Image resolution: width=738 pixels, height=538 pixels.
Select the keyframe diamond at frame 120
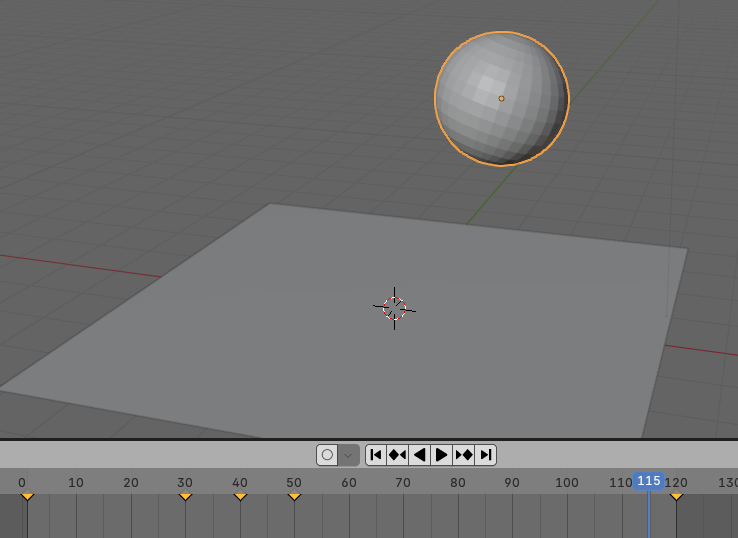(x=676, y=496)
